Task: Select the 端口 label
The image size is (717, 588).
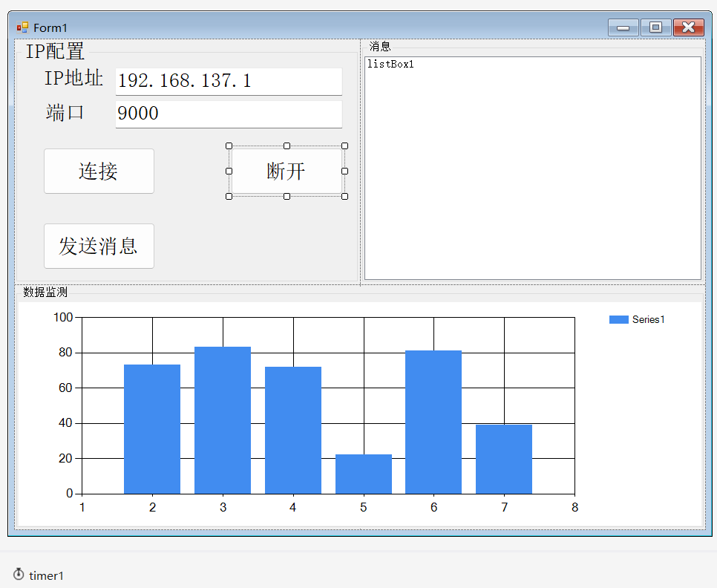Action: (x=65, y=113)
